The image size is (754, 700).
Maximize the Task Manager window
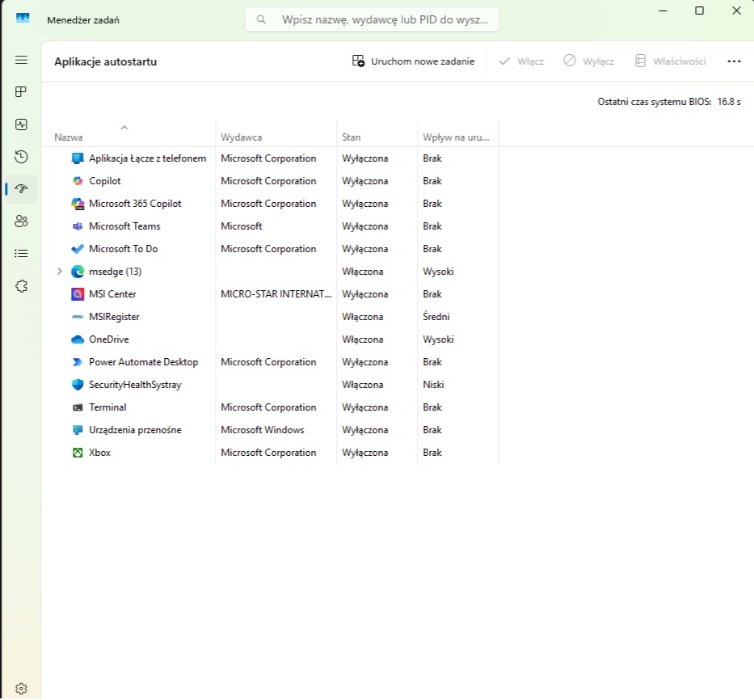pos(700,10)
